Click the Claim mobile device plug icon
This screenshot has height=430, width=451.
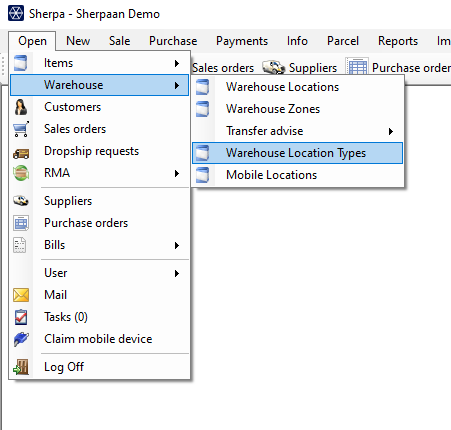coord(21,339)
